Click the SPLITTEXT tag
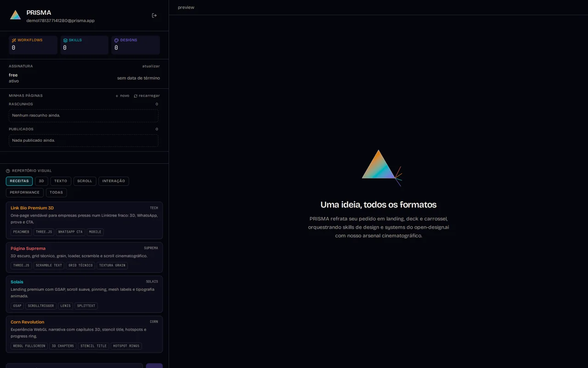The width and height of the screenshot is (588, 368). 86,306
